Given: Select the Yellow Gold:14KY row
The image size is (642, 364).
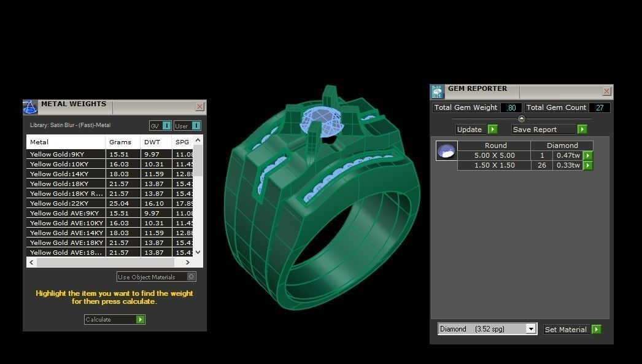Looking at the screenshot, I should coord(110,174).
